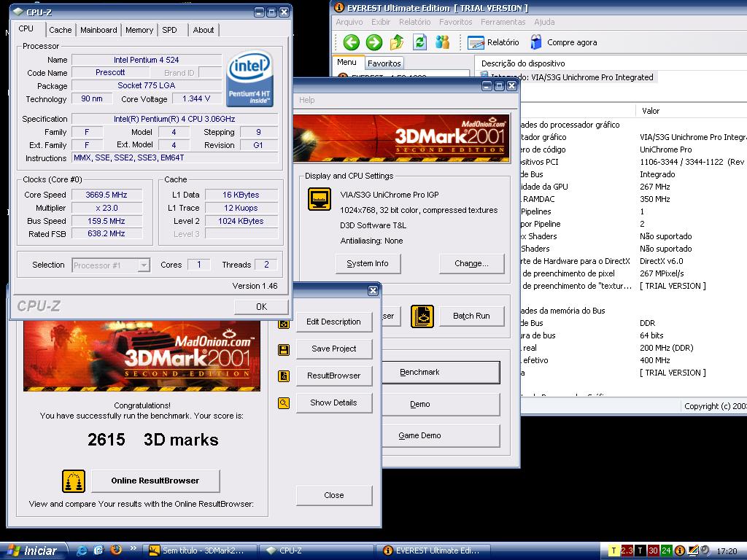This screenshot has height=560, width=747.
Task: Open Ferramentas menu in EVEREST
Action: (x=503, y=22)
